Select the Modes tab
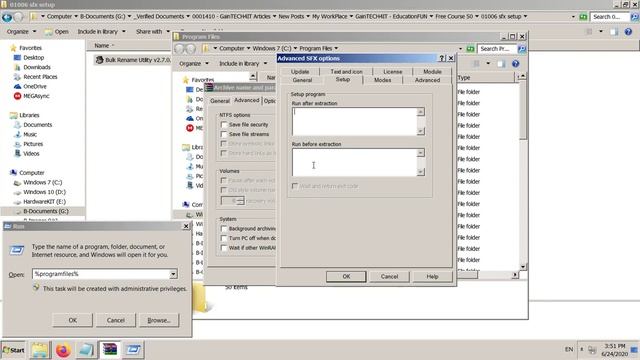The height and width of the screenshot is (360, 640). pyautogui.click(x=382, y=80)
